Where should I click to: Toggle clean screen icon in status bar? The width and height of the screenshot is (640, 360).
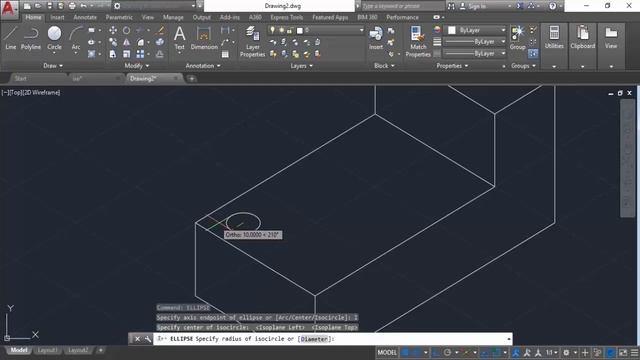click(623, 352)
